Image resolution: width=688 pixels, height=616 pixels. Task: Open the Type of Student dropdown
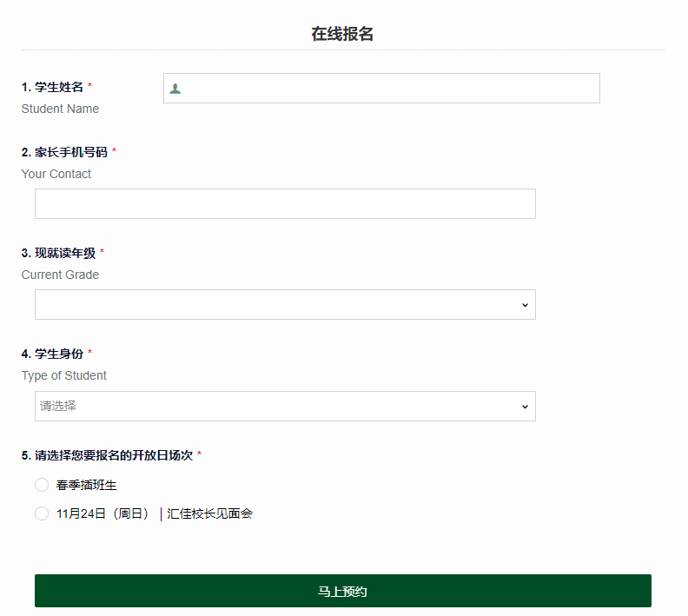pyautogui.click(x=285, y=407)
